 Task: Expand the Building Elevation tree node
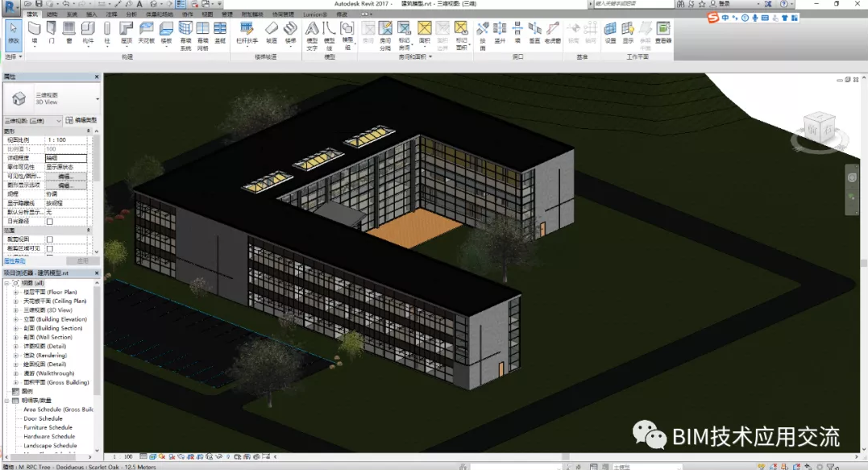(16, 319)
